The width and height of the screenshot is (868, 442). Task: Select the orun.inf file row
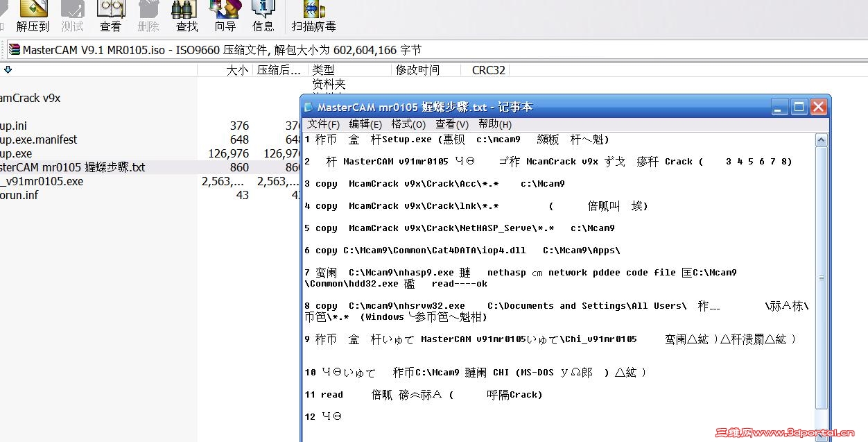click(x=150, y=195)
